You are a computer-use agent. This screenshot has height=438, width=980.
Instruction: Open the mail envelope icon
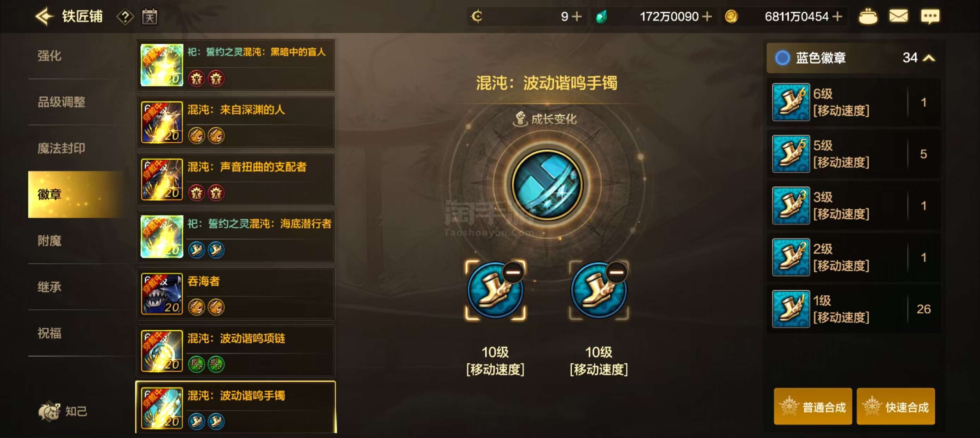tap(899, 16)
